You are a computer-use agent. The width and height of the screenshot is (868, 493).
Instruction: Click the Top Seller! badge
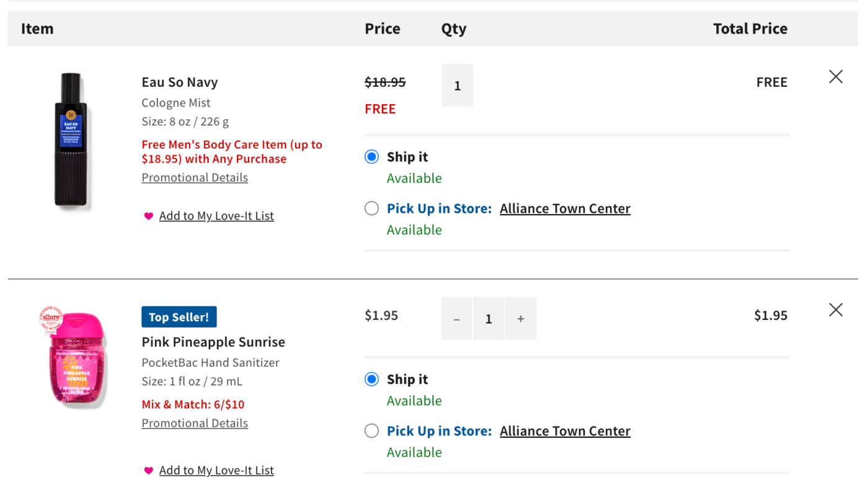(179, 316)
